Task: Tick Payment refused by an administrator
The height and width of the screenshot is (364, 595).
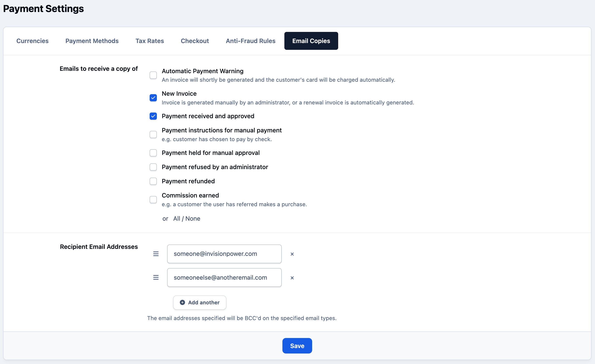Action: [x=153, y=167]
